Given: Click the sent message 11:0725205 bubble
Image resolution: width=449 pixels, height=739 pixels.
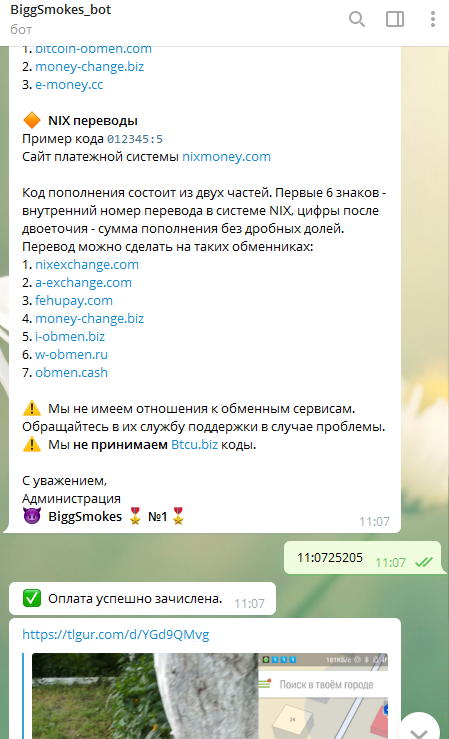Looking at the screenshot, I should pos(364,558).
